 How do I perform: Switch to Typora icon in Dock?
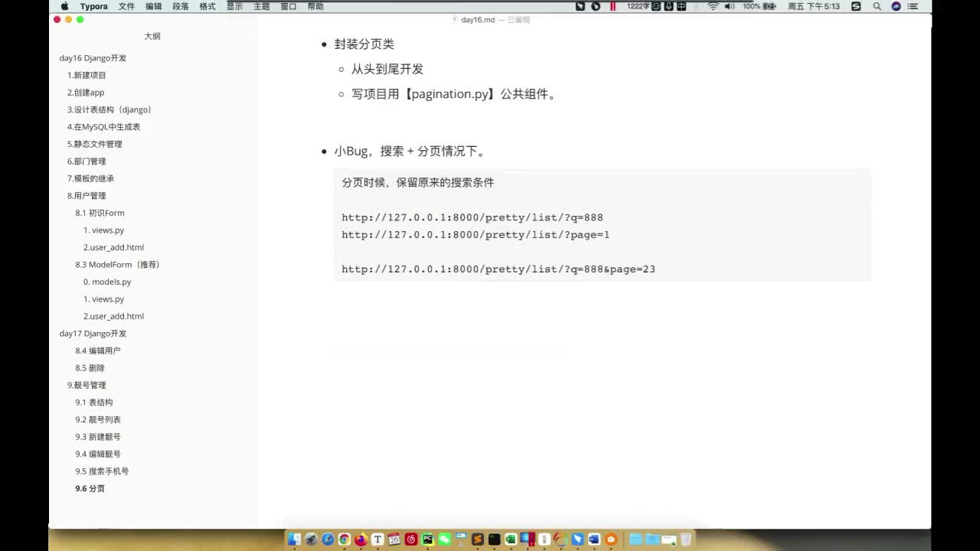point(377,540)
